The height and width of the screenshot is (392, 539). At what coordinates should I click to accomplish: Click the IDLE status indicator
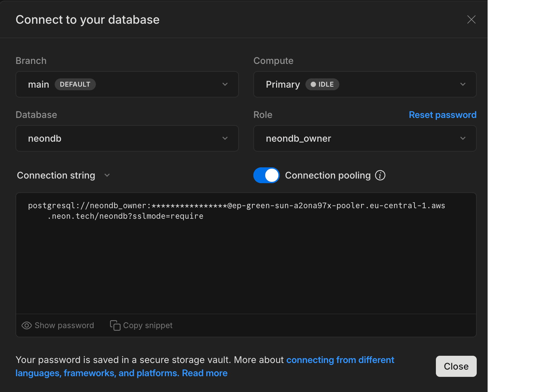[x=322, y=84]
